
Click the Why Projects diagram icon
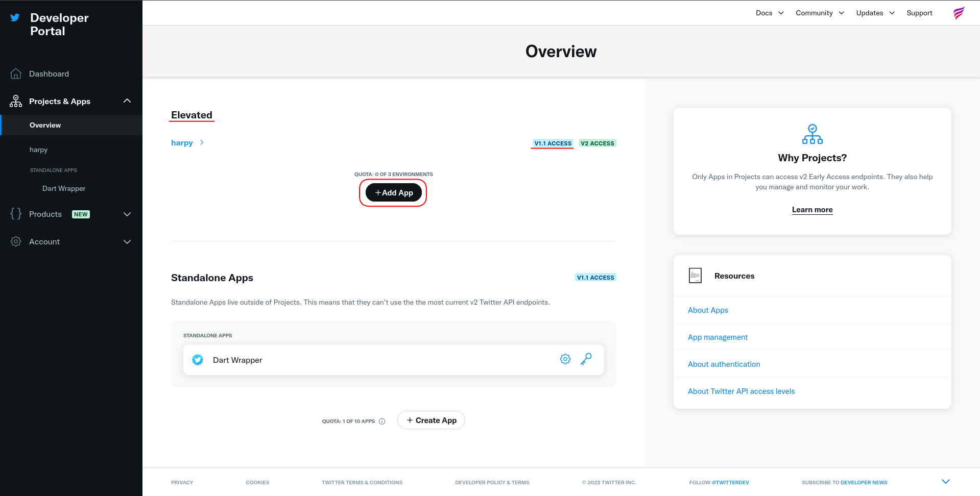(812, 134)
